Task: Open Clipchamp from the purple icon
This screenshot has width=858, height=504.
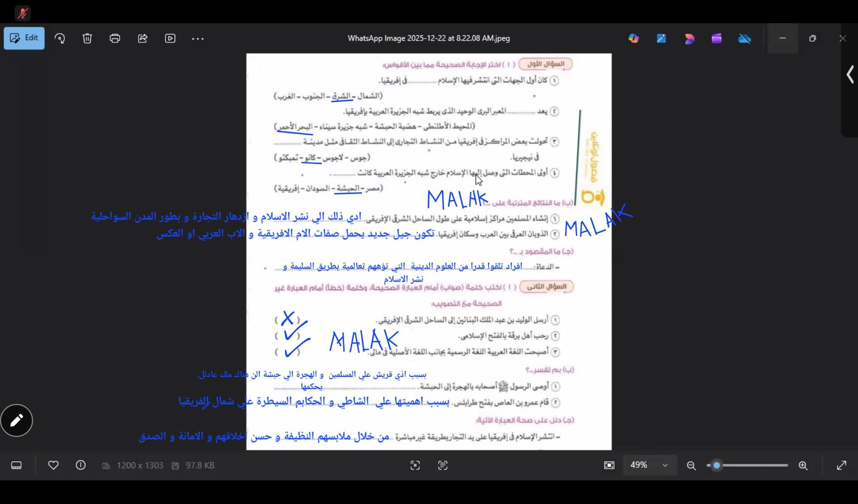Action: [x=717, y=38]
